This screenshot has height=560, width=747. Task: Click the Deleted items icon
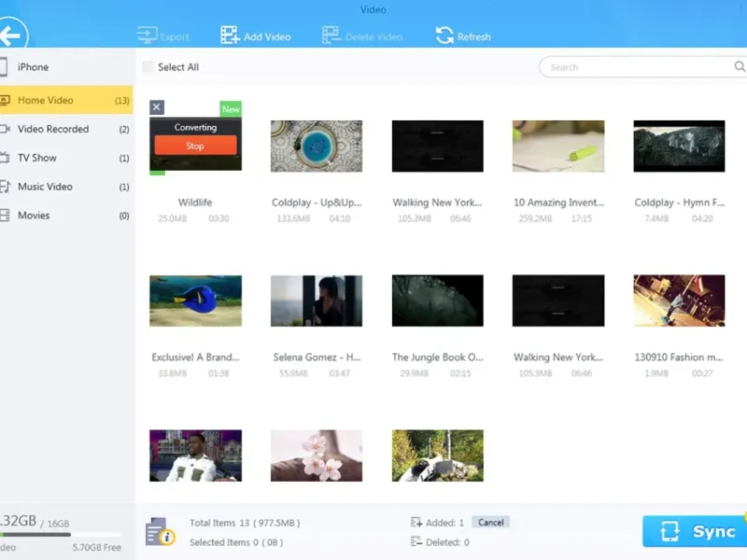tap(416, 542)
